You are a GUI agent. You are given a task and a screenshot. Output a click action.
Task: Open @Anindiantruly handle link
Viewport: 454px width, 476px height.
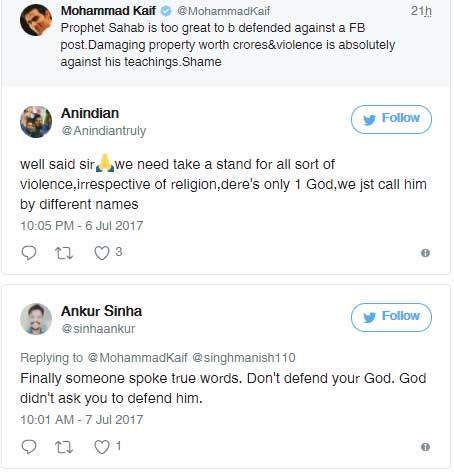[x=104, y=131]
